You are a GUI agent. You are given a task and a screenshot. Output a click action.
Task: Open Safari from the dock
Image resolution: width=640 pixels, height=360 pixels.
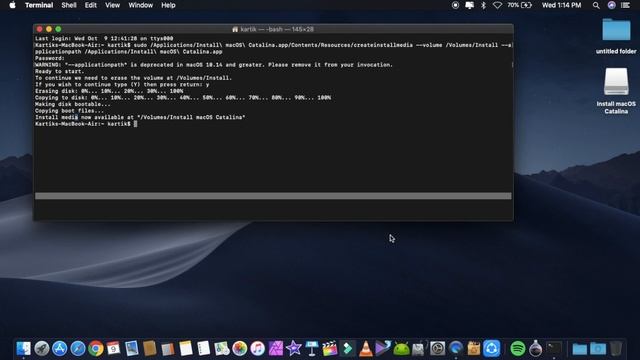pyautogui.click(x=78, y=349)
